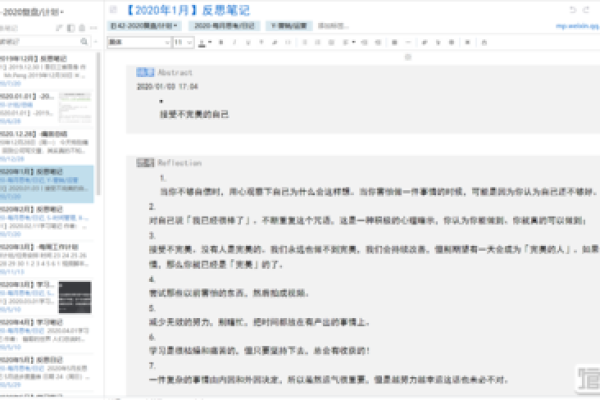This screenshot has height=400, width=600.
Task: Click the gray tag beside Reflection heading
Action: tap(145, 163)
